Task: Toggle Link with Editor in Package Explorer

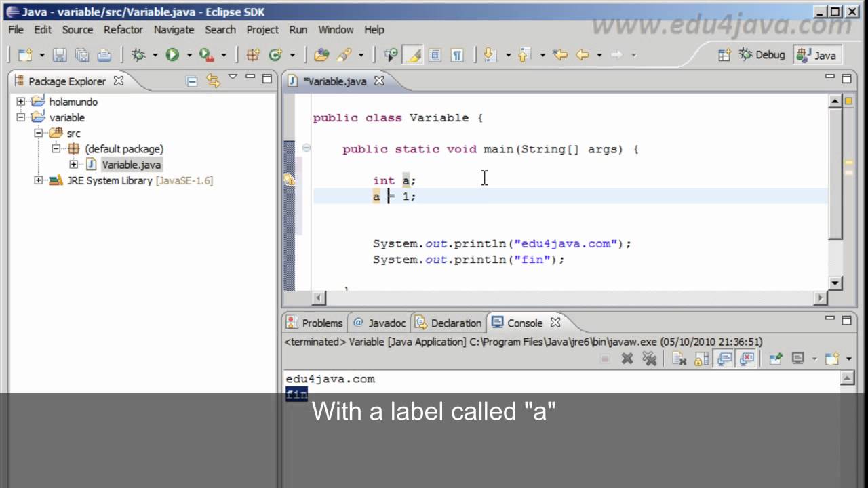Action: click(213, 81)
